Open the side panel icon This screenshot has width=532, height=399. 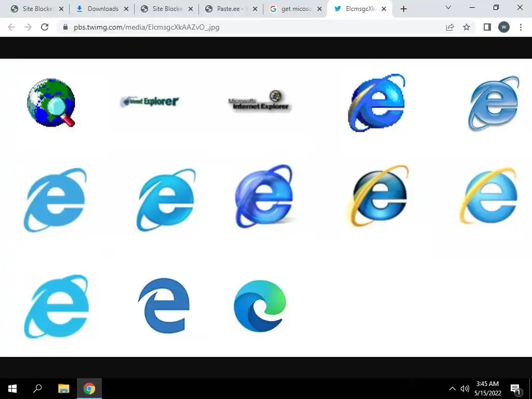point(487,27)
